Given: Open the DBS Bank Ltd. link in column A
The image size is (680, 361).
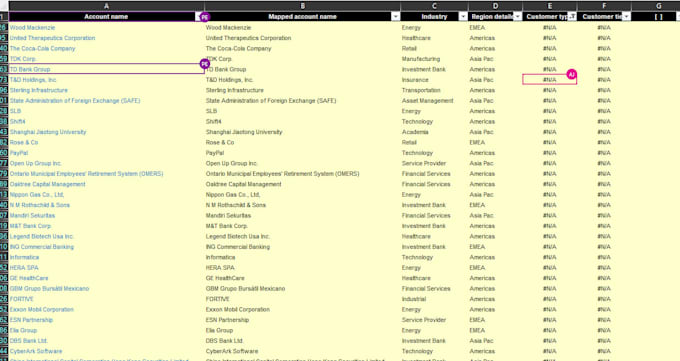Looking at the screenshot, I should [x=28, y=341].
